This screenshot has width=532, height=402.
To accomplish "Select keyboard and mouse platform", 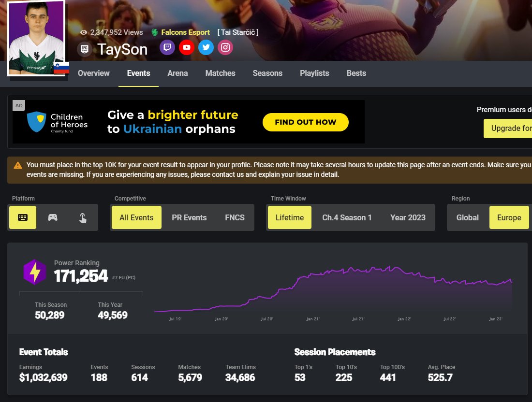I will (x=23, y=217).
